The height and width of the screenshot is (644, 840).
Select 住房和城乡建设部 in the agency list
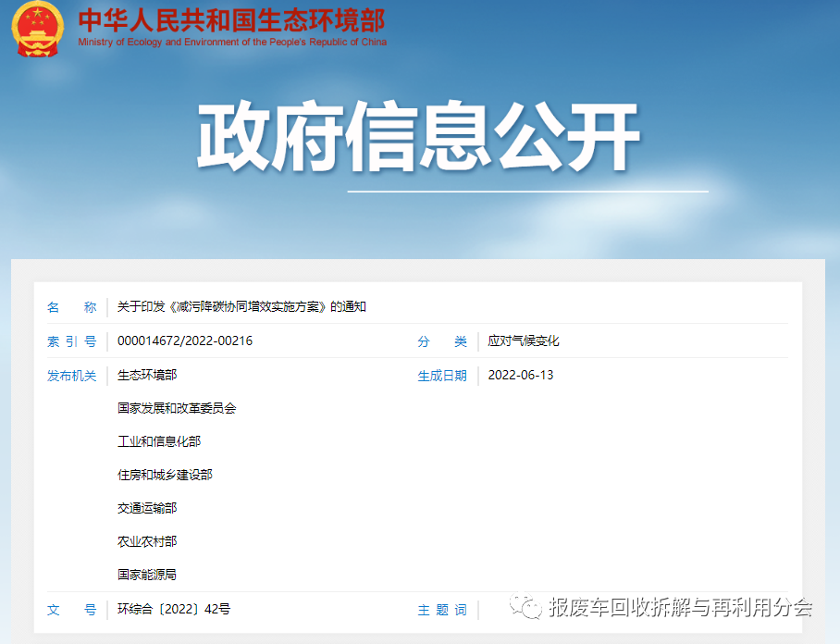click(165, 475)
